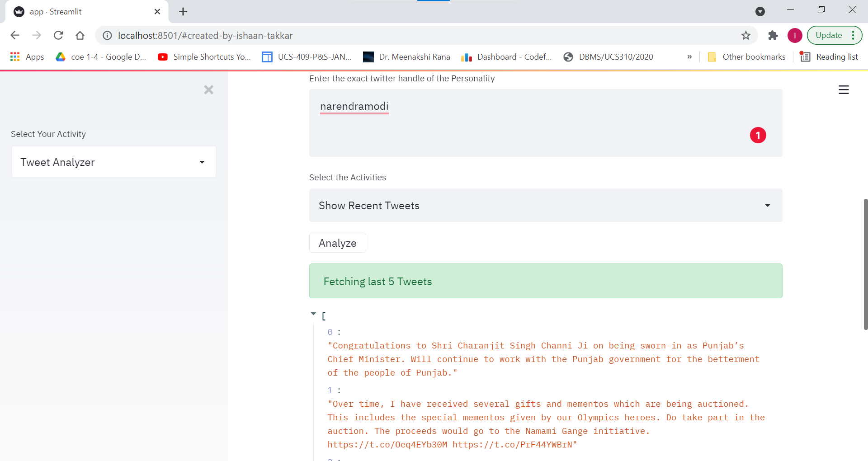Click the Analyze button
The height and width of the screenshot is (461, 868).
click(337, 243)
